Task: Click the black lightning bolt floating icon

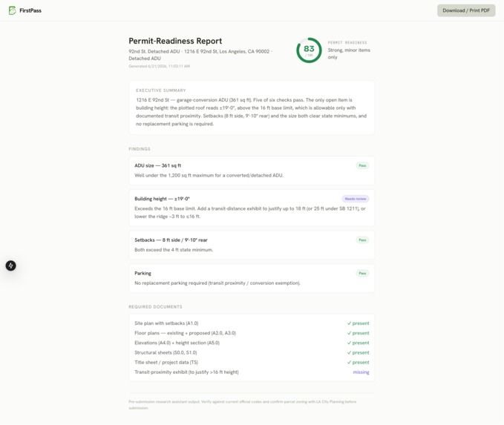Action: [10, 266]
